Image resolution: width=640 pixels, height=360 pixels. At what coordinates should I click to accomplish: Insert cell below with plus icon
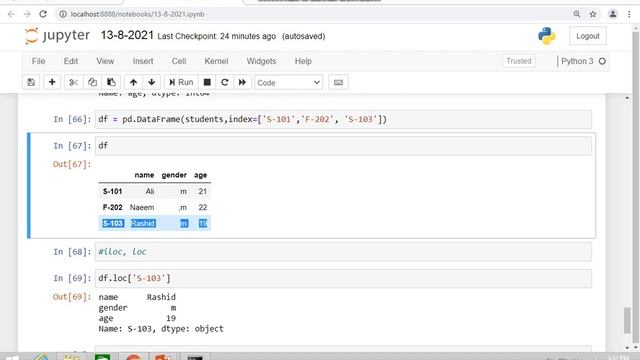point(52,82)
